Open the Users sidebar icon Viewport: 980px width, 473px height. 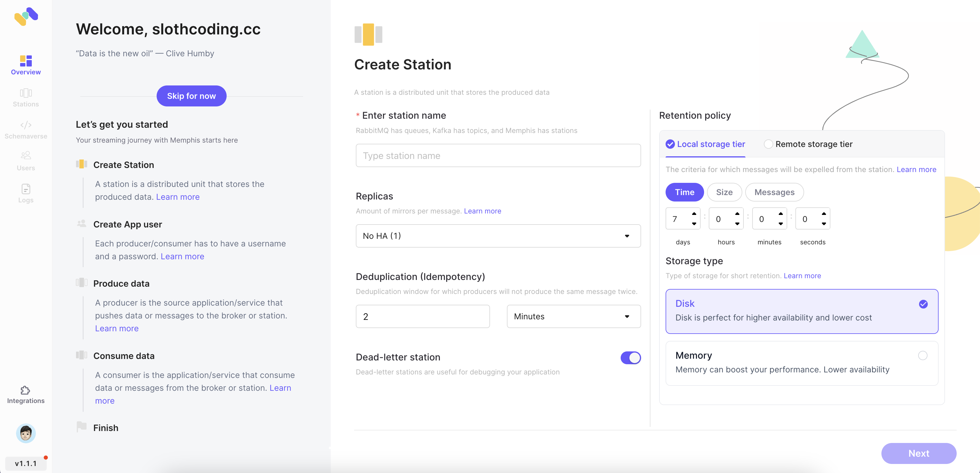click(26, 155)
